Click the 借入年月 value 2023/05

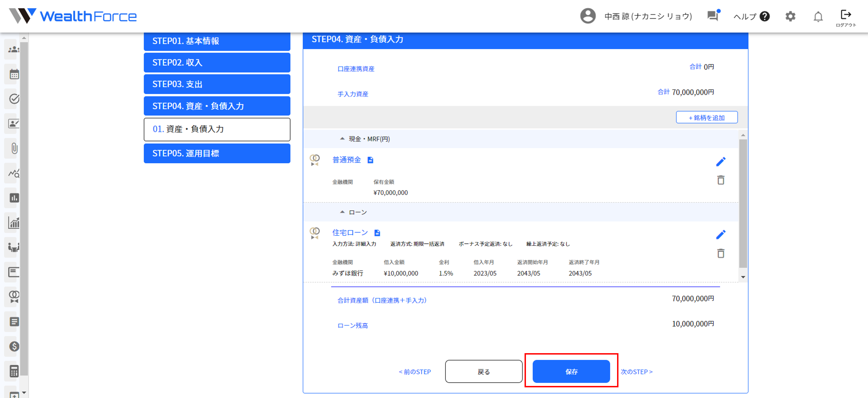tap(485, 273)
